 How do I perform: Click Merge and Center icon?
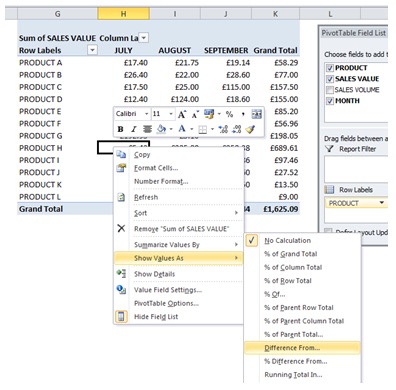pyautogui.click(x=257, y=114)
